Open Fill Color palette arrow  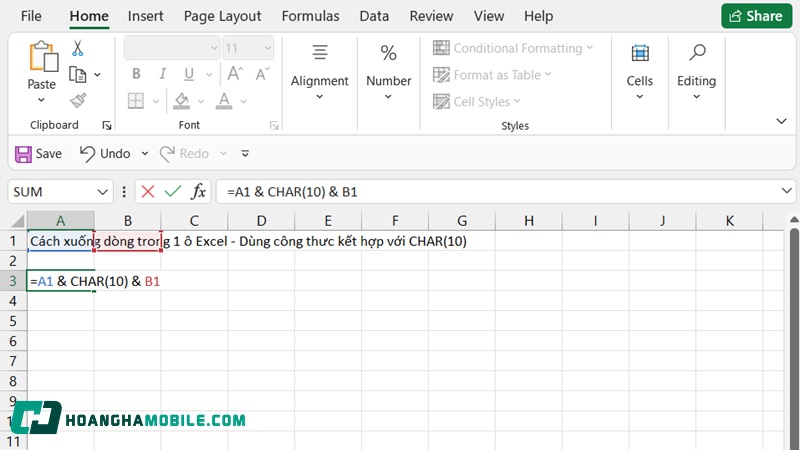[x=201, y=102]
